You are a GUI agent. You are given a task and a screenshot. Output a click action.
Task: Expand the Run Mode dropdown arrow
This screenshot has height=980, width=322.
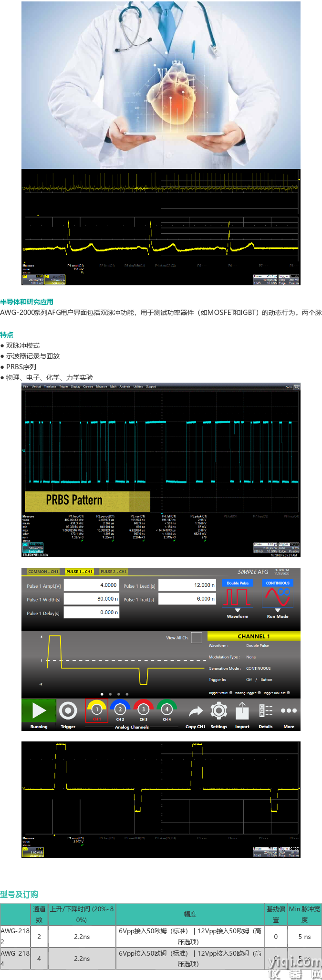pyautogui.click(x=278, y=610)
